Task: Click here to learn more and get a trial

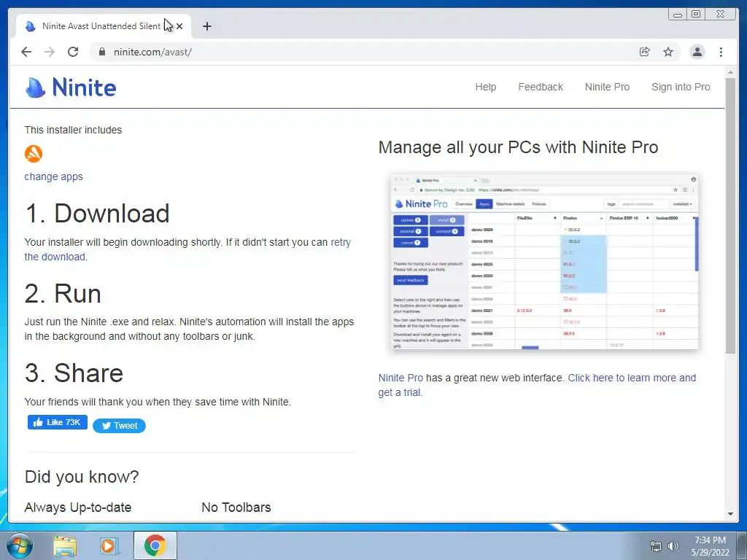Action: [632, 378]
